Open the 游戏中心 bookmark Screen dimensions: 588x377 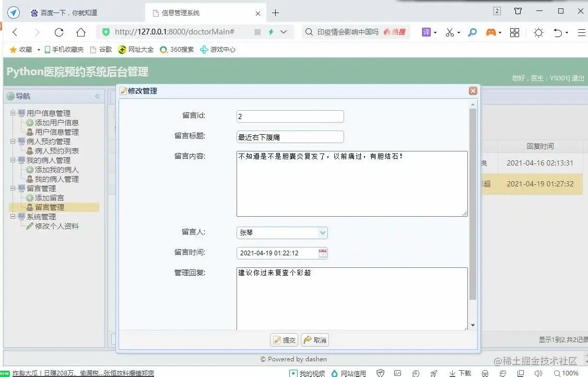218,50
